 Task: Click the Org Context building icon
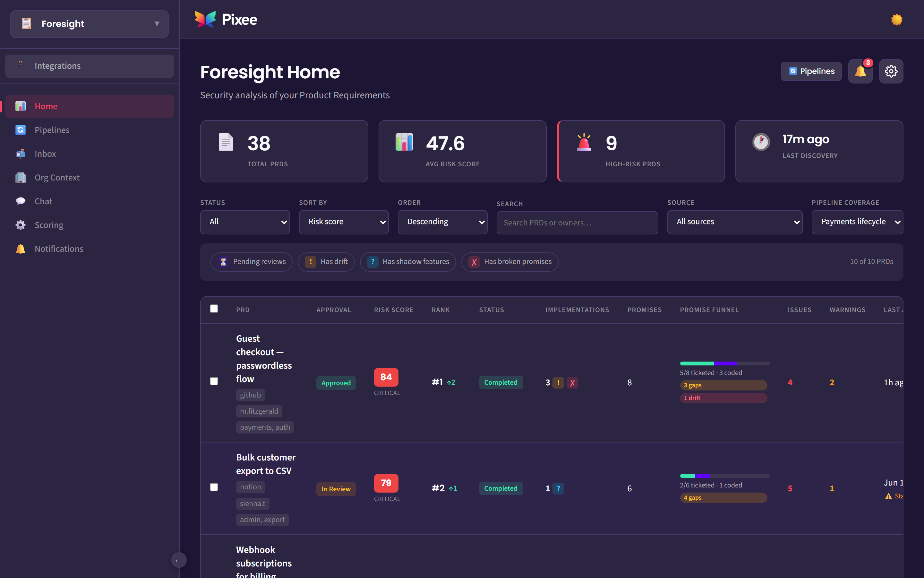pos(21,177)
